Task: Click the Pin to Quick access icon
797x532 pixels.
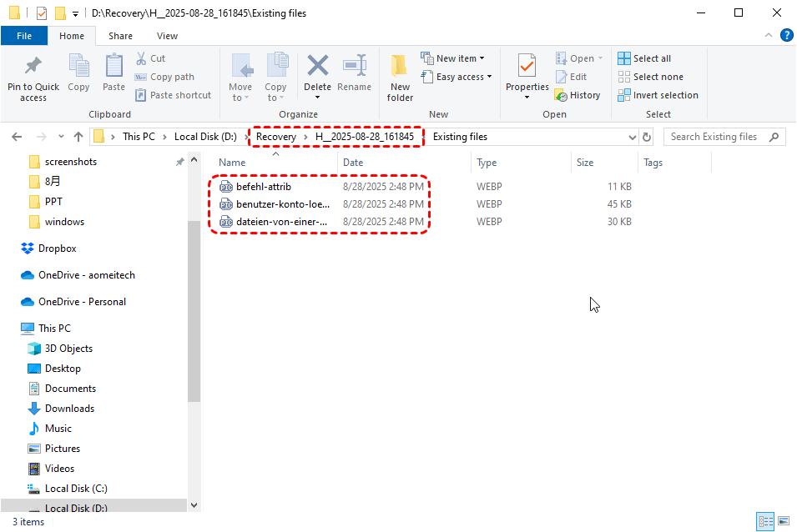Action: pyautogui.click(x=33, y=67)
